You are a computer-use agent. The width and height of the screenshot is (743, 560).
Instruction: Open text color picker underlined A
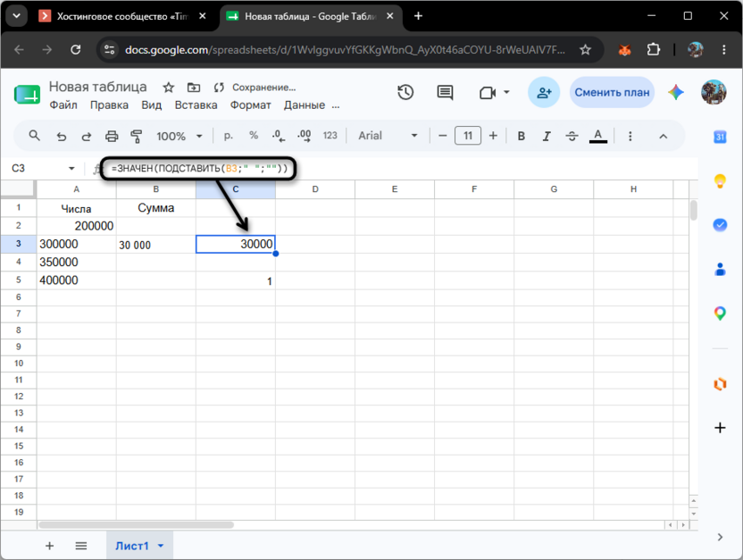point(598,137)
